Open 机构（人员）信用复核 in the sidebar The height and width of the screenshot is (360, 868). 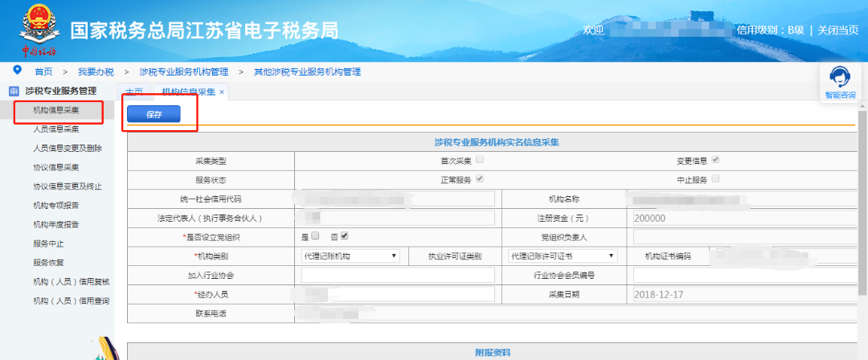[71, 282]
